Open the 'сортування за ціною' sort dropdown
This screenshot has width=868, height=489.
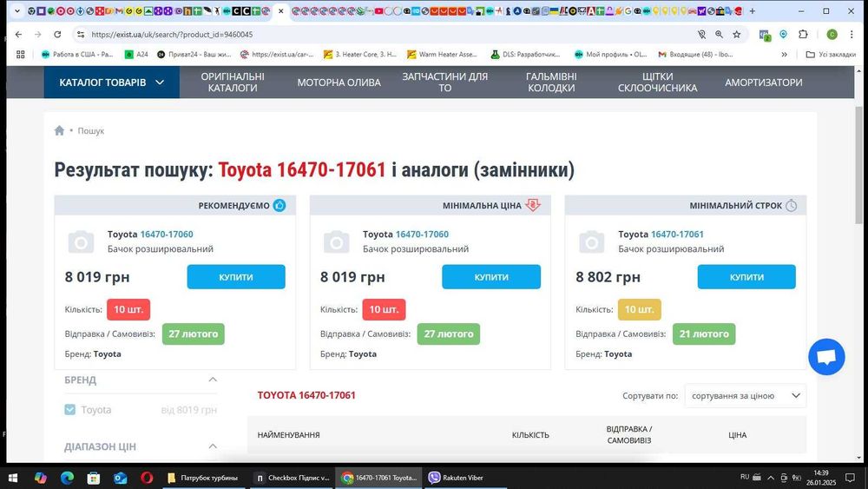click(x=745, y=395)
